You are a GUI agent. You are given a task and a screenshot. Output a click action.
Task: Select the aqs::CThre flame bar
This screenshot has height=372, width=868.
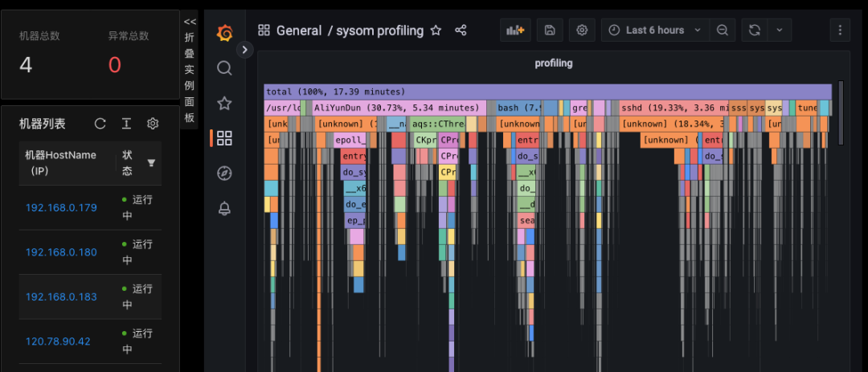pos(437,124)
